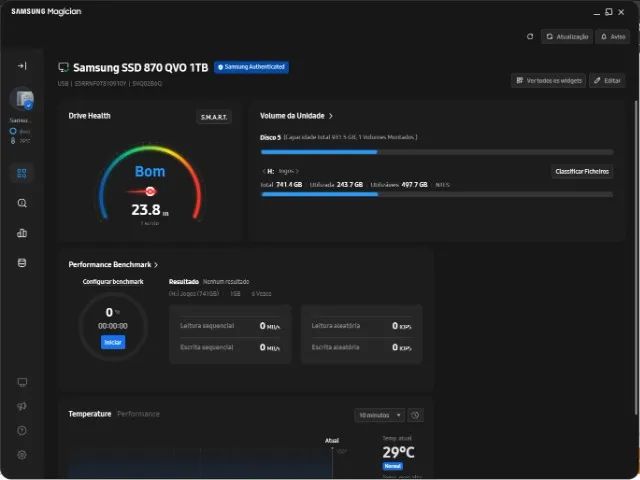Open the diagnostic scan magnifier icon in the sidebar
The image size is (640, 480).
(x=22, y=203)
